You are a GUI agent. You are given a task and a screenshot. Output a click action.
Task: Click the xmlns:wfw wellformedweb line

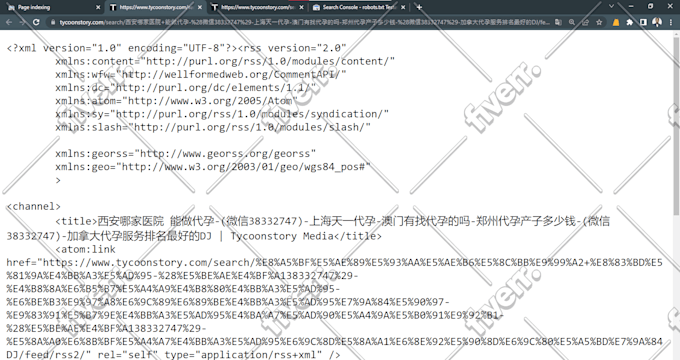[201, 74]
